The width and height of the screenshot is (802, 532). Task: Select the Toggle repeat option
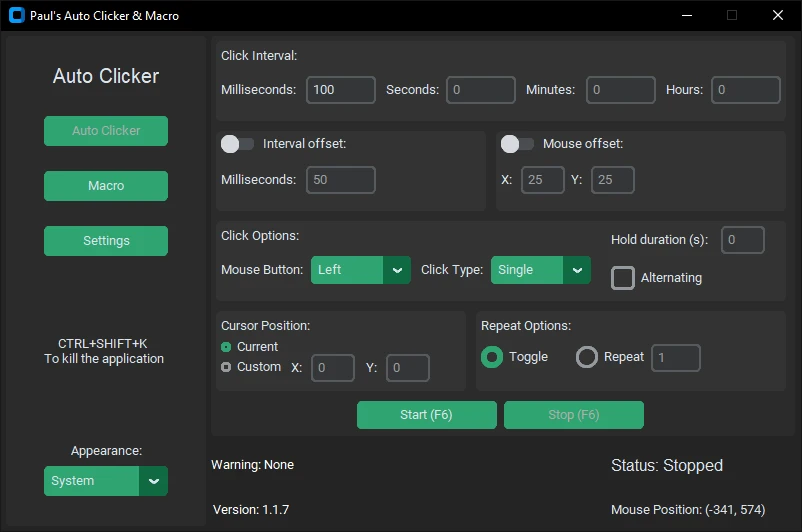point(492,357)
